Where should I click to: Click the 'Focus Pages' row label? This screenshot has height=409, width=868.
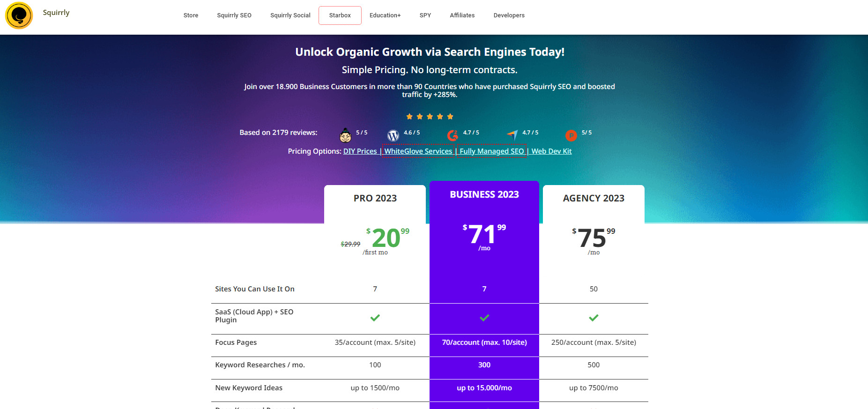point(236,342)
